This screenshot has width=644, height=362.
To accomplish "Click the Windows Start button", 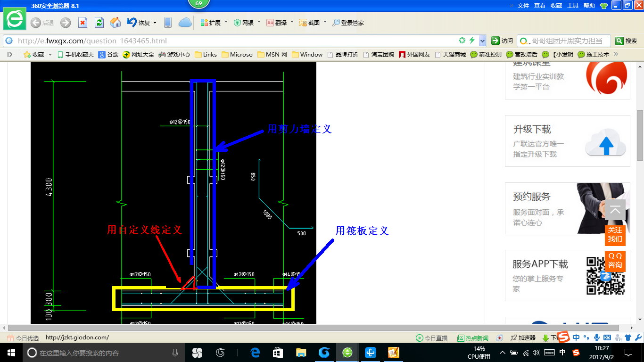I will (x=10, y=352).
